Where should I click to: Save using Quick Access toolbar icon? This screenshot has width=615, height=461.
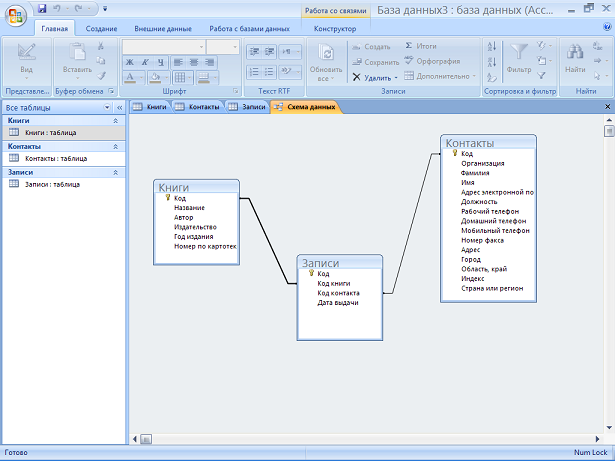point(42,8)
